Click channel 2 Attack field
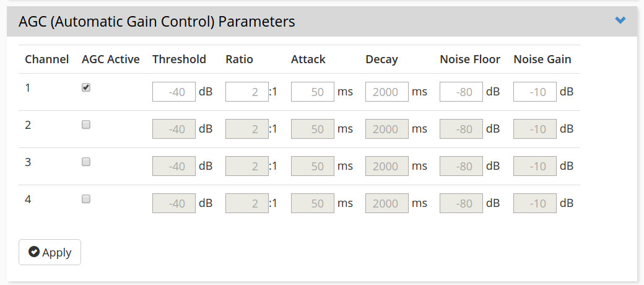The width and height of the screenshot is (644, 285). point(312,129)
